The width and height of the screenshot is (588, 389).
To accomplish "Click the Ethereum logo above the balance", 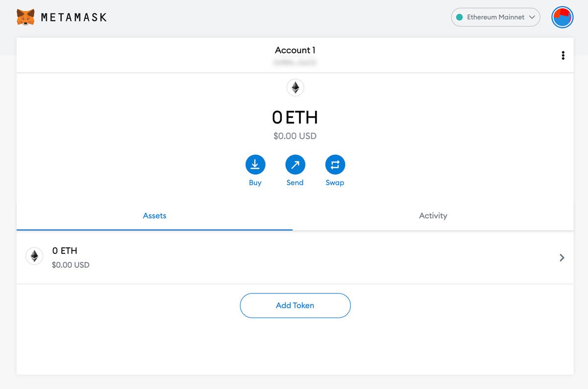I will (295, 88).
